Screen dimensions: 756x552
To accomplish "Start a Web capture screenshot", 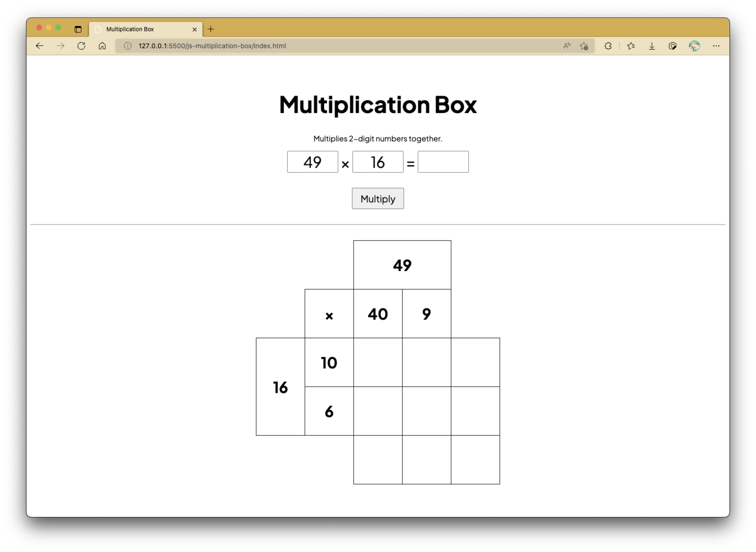I will (673, 46).
